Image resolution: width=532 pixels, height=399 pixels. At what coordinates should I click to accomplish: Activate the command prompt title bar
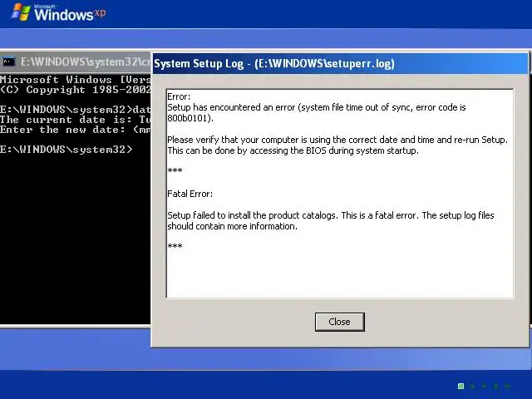click(76, 62)
